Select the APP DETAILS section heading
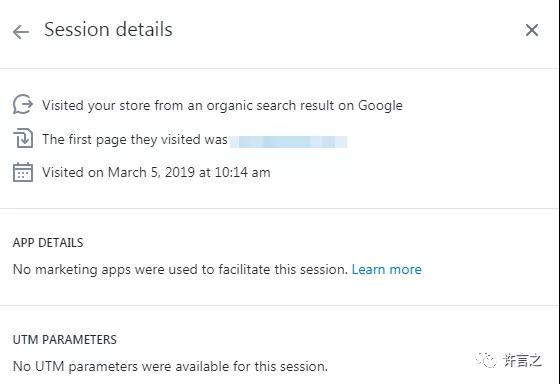This screenshot has width=560, height=384. click(48, 243)
